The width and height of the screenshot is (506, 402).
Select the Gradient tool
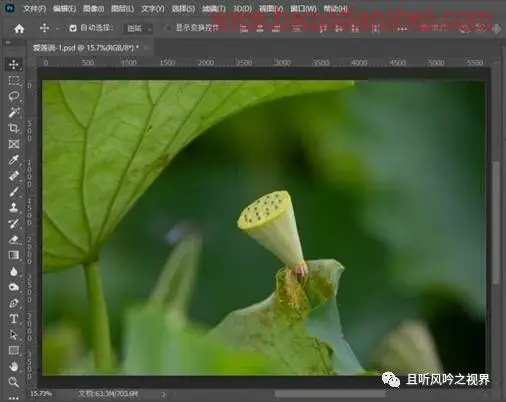[14, 255]
